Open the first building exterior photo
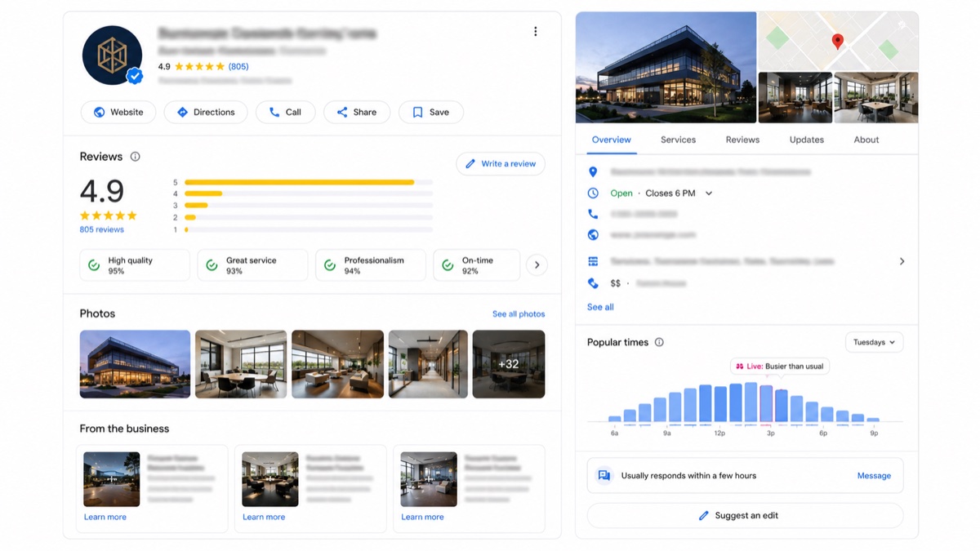 [x=135, y=364]
